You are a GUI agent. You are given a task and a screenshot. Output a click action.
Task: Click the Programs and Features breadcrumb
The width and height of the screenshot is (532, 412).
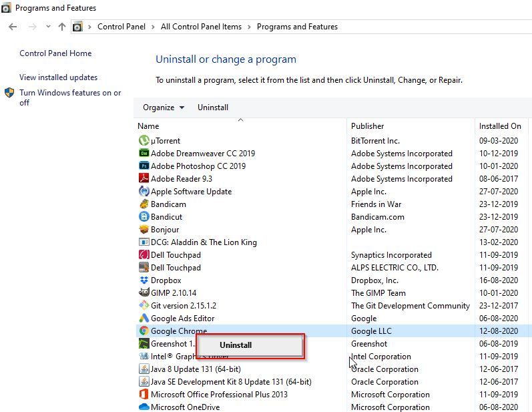coord(297,27)
